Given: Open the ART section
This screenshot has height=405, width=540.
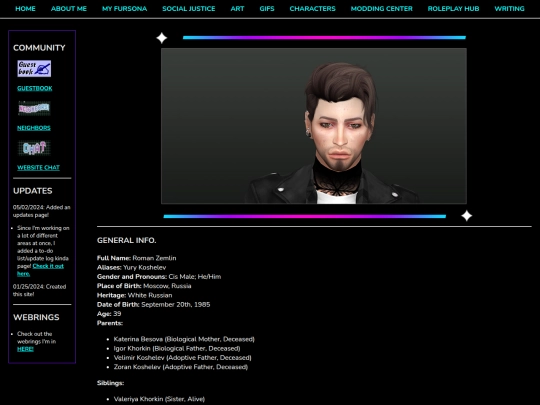Looking at the screenshot, I should (237, 9).
